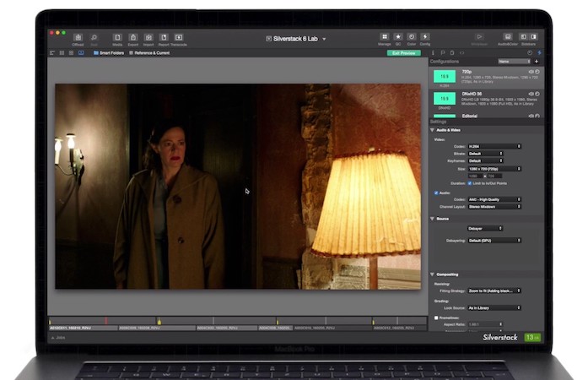Viewport: 588px width, 380px height.
Task: Click the Import toolbar icon
Action: click(x=148, y=37)
